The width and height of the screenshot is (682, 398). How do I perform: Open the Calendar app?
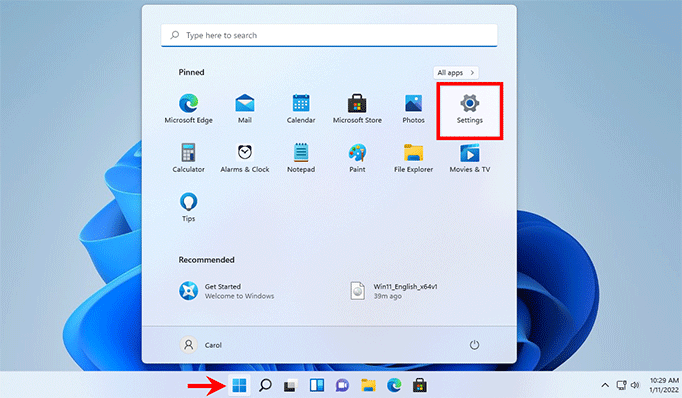coord(301,109)
